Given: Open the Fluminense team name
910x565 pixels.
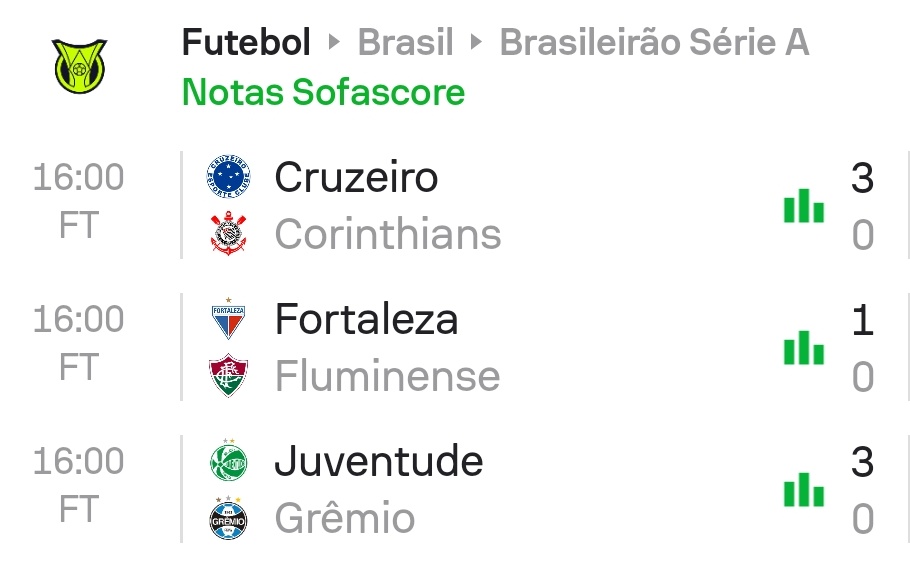Looking at the screenshot, I should [387, 376].
